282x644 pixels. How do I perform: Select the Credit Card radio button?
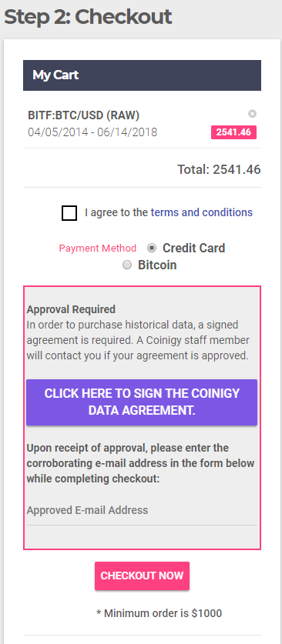(x=152, y=248)
